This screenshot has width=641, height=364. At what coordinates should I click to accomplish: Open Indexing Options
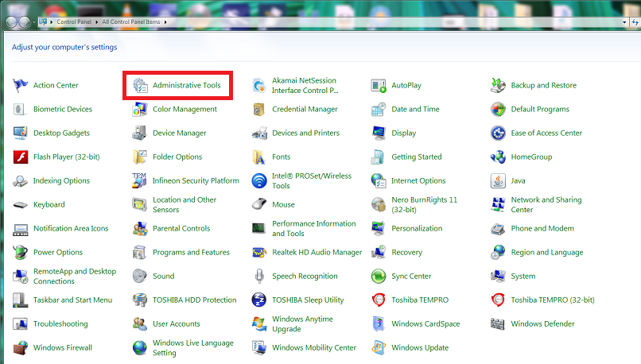[x=61, y=180]
